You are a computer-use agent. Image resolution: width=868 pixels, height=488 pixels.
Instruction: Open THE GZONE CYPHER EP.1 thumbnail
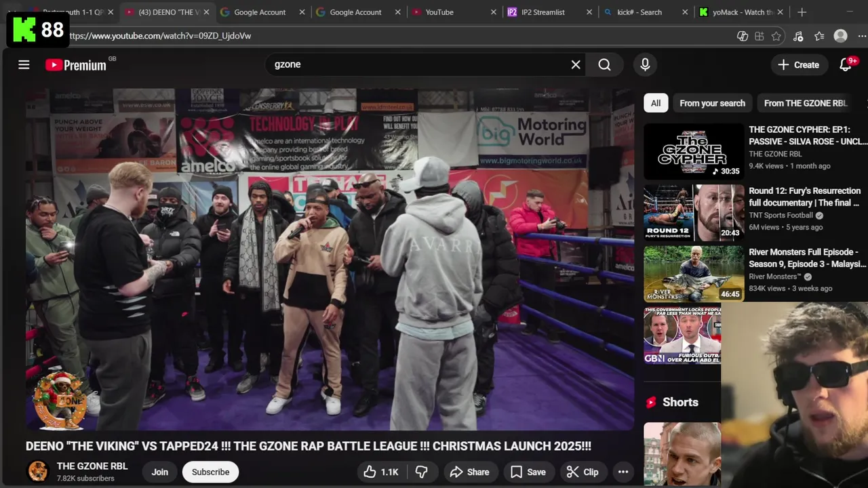(x=694, y=151)
